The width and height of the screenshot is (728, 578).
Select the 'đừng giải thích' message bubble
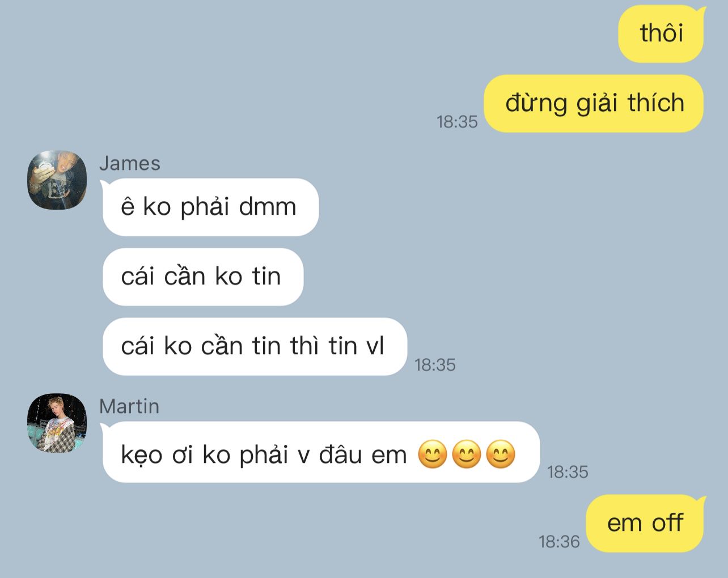point(594,104)
